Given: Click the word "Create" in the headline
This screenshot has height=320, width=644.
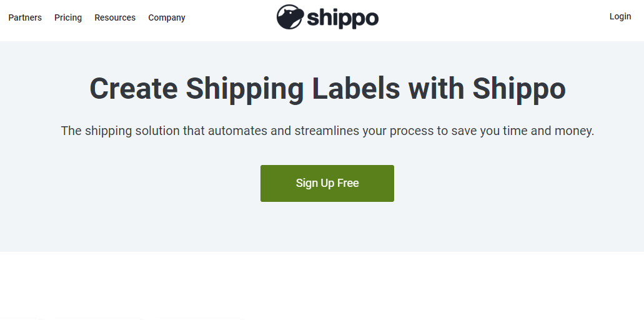Looking at the screenshot, I should (134, 89).
